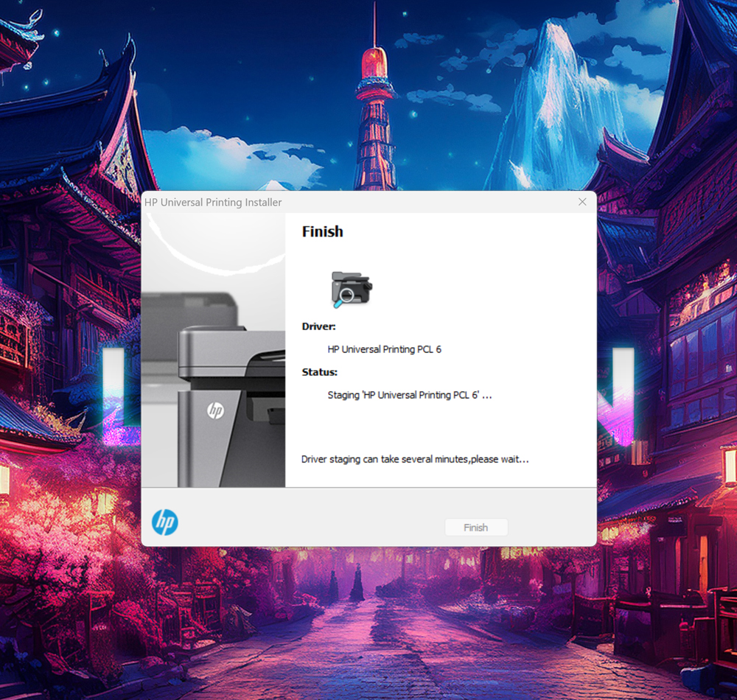The height and width of the screenshot is (700, 737).
Task: Click 'HP Universal Printing PCL 6' driver name
Action: click(384, 349)
